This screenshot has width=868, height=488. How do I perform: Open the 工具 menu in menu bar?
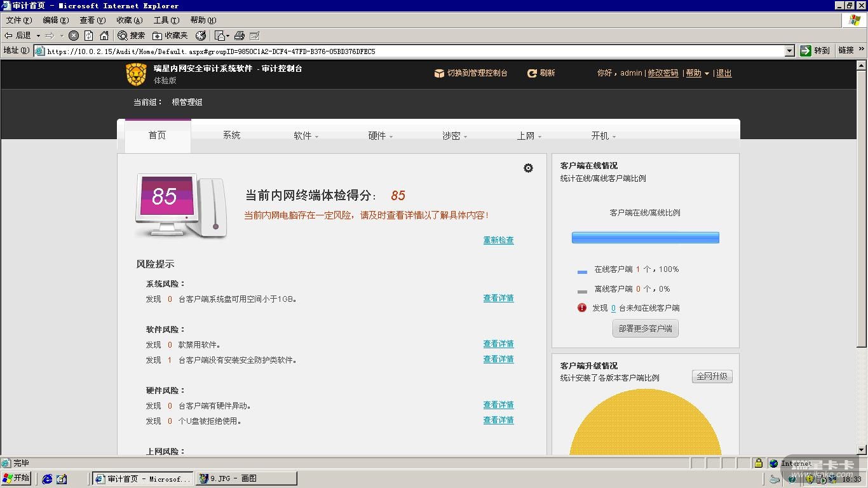pos(166,20)
